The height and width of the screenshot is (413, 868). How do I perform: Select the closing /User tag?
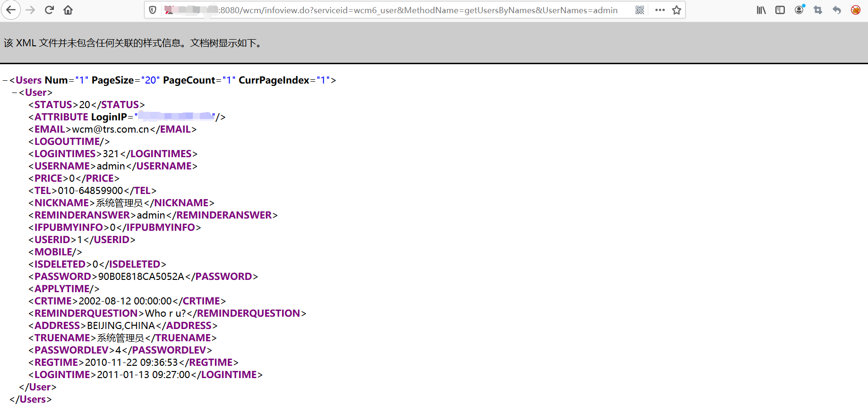pyautogui.click(x=38, y=387)
